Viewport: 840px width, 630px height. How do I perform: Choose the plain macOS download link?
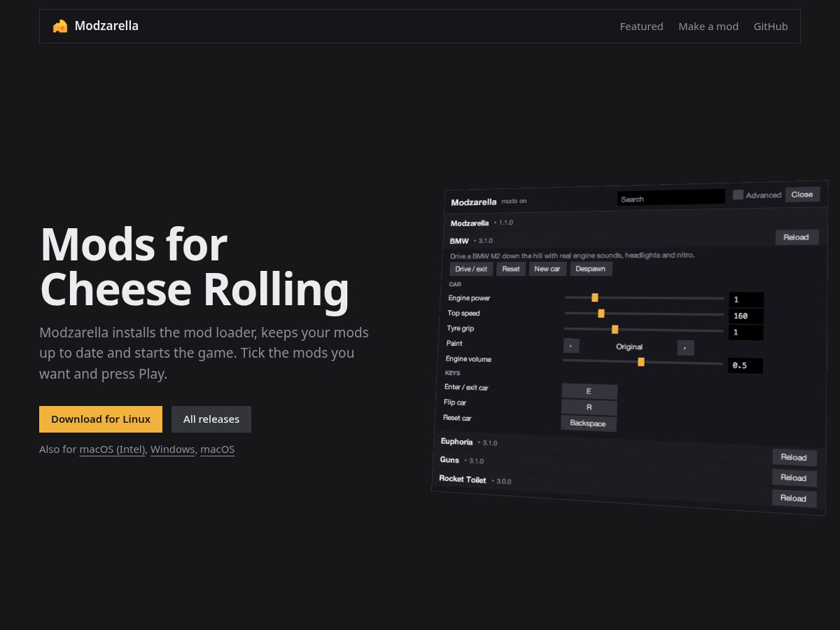click(218, 449)
